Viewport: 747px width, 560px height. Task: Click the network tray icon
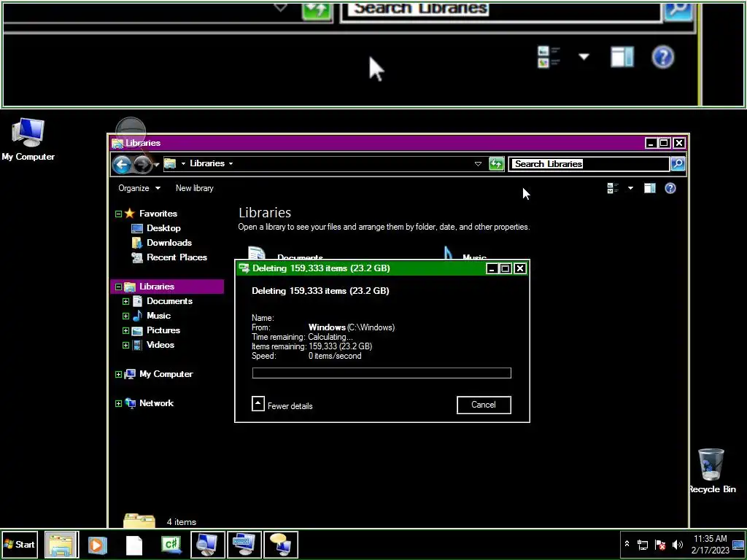coord(642,545)
